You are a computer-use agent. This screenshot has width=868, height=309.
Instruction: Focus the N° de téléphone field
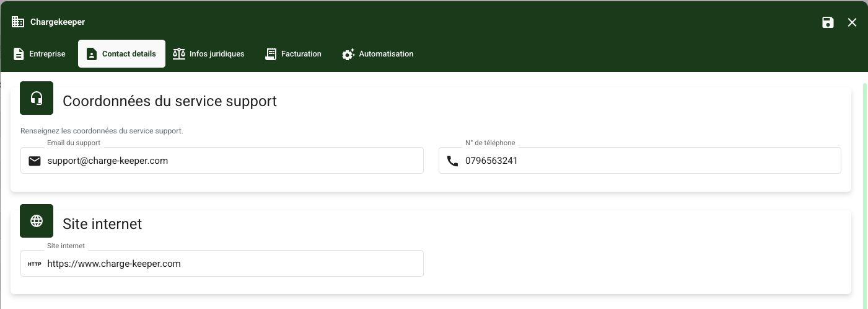click(x=640, y=160)
